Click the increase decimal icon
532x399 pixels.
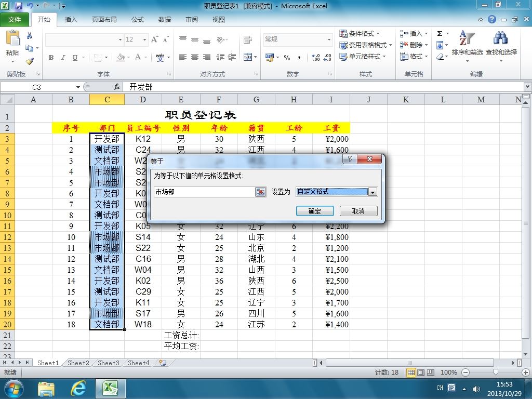tap(315, 58)
